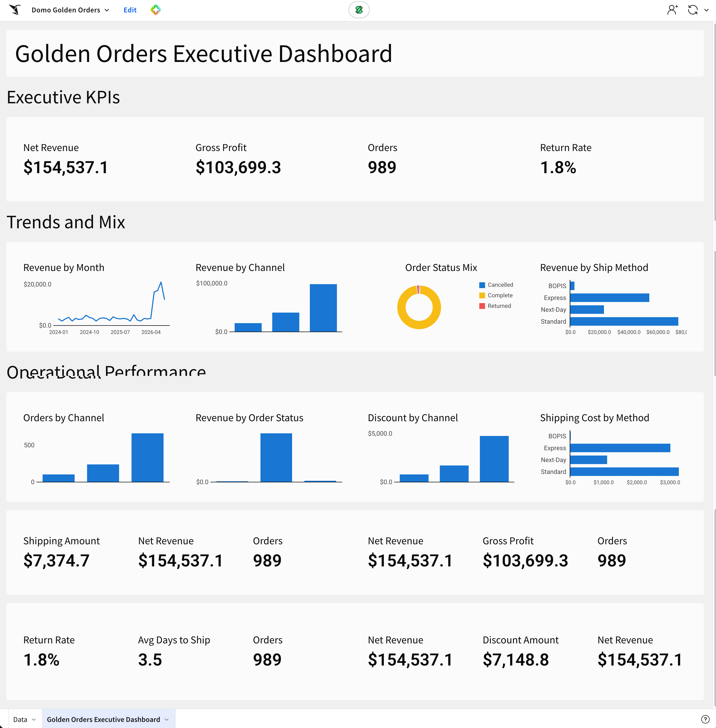
Task: Click the Standard bar in Revenue by Ship Method
Action: tap(624, 321)
